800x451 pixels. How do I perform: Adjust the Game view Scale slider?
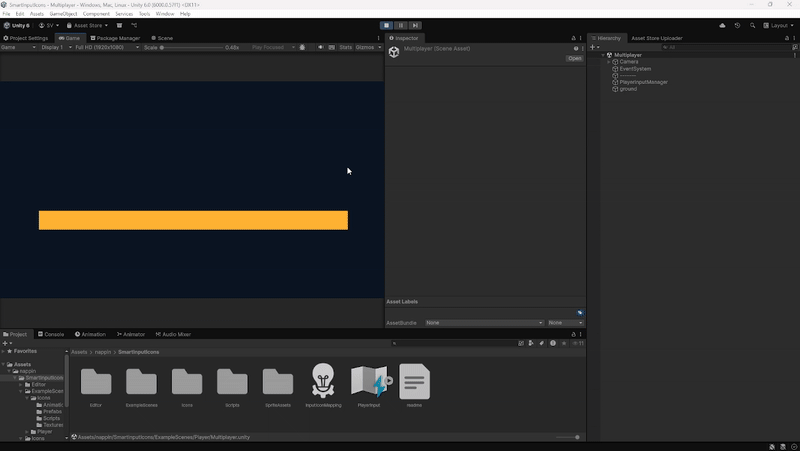click(x=192, y=47)
